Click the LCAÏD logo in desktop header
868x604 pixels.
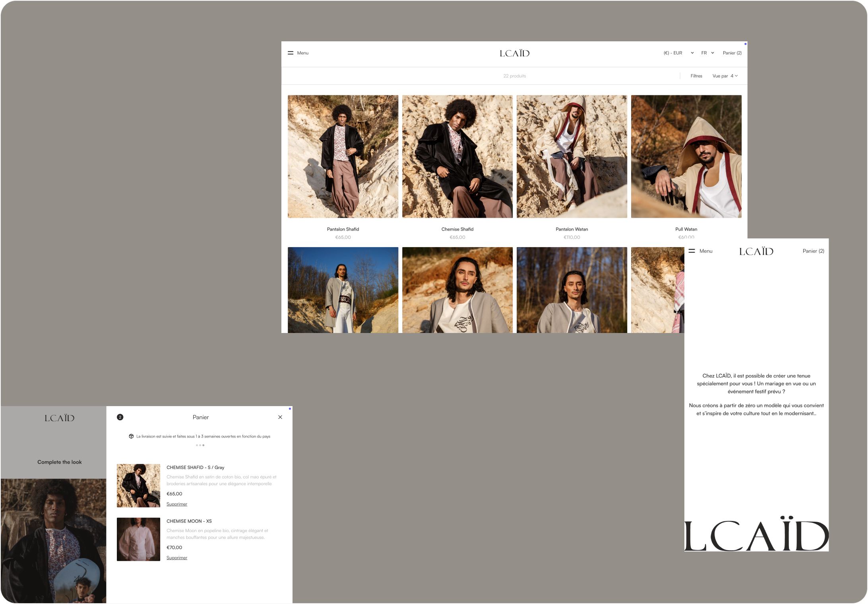tap(514, 53)
